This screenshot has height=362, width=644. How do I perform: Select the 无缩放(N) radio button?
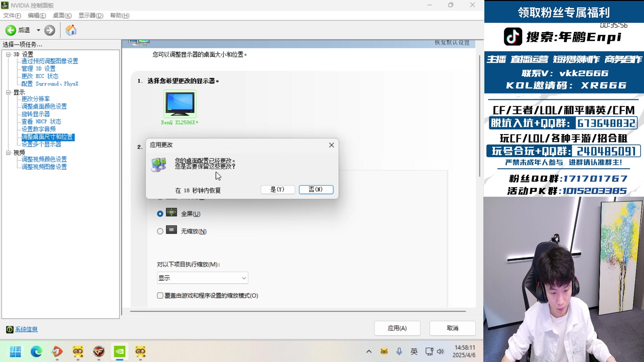pyautogui.click(x=160, y=231)
